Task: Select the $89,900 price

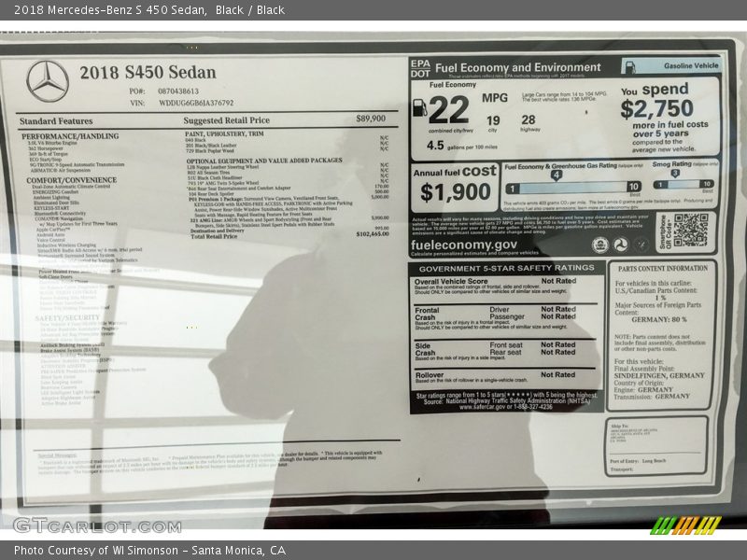Action: tap(371, 119)
